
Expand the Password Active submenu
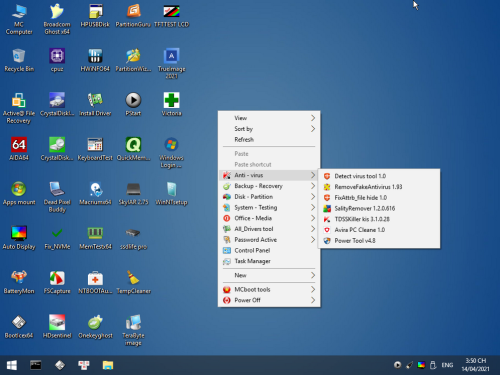(269, 240)
